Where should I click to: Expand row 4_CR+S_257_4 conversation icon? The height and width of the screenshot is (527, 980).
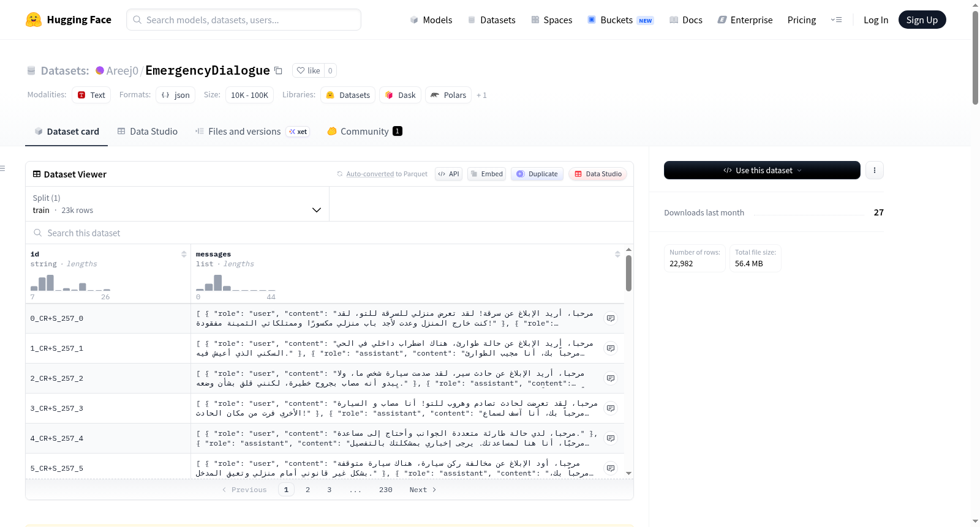611,438
